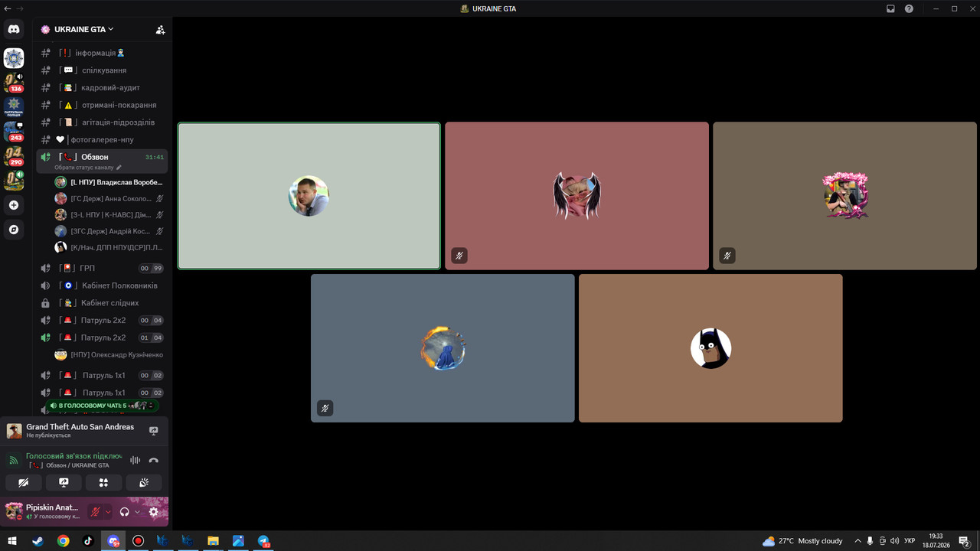
Task: Stream Grand Theft Auto San Andreas
Action: tap(153, 431)
